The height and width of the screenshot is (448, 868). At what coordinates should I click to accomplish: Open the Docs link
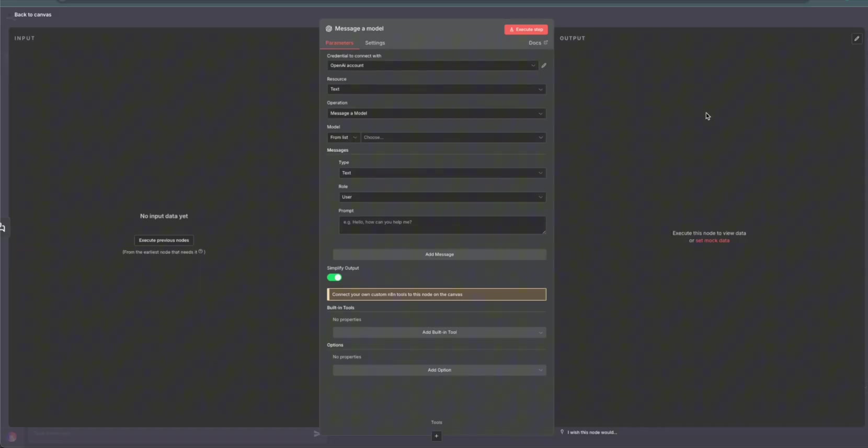click(538, 43)
